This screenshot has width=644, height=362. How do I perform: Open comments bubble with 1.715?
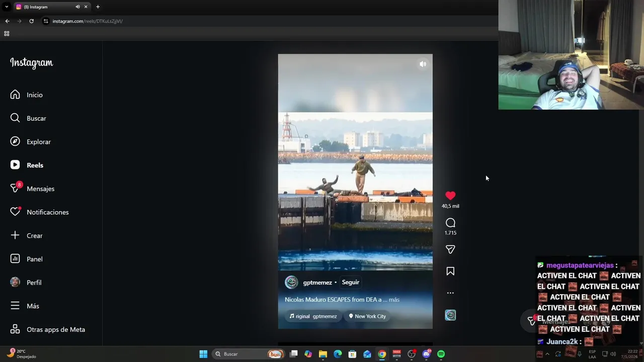pyautogui.click(x=450, y=223)
